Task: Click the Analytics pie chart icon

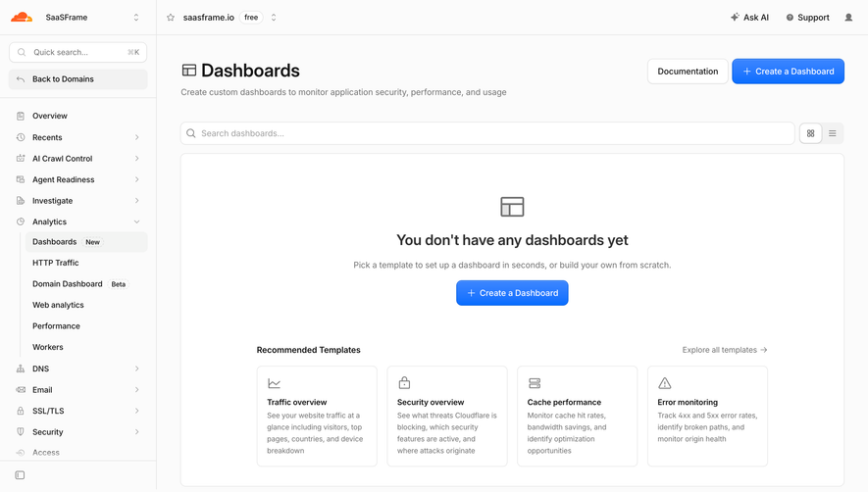Action: 21,221
